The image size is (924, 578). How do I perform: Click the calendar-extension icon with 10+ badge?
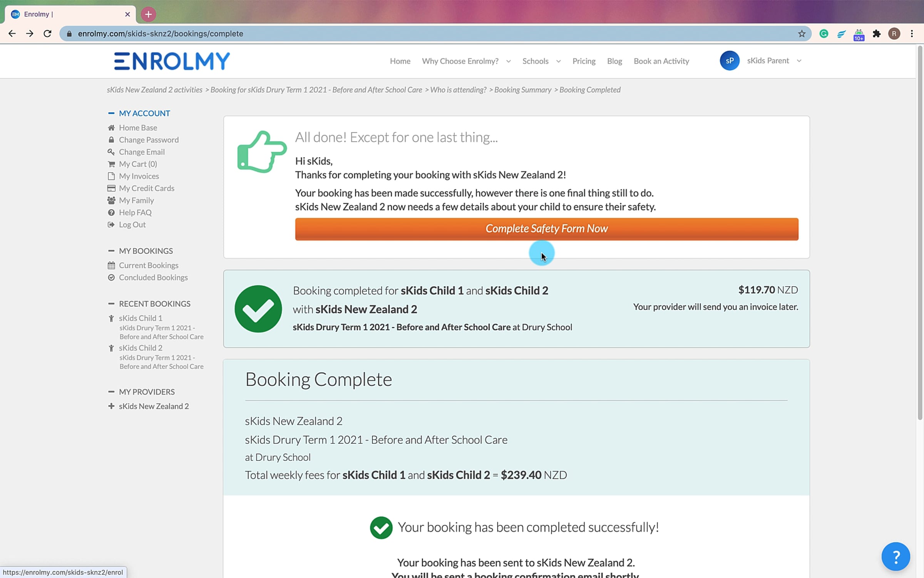(x=859, y=34)
